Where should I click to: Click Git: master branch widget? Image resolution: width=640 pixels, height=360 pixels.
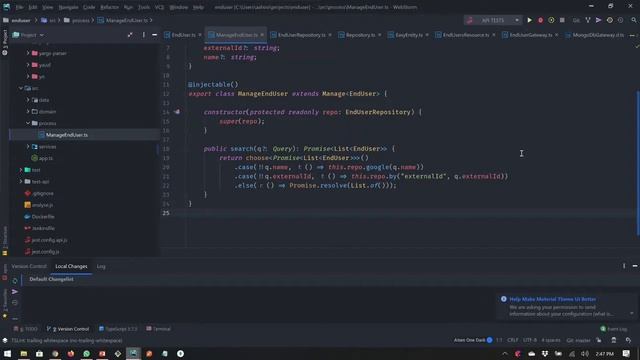coord(578,340)
